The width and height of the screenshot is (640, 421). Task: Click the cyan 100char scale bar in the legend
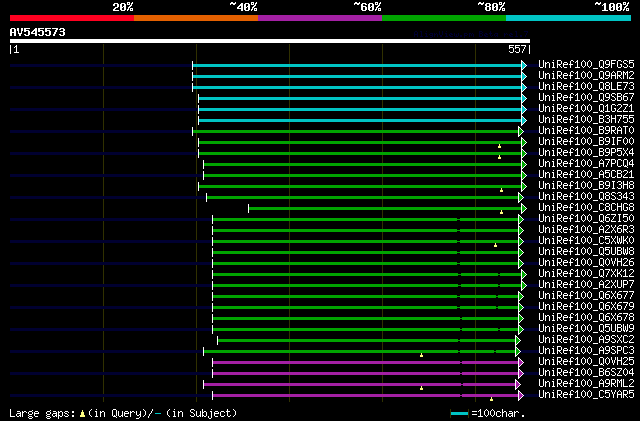click(460, 414)
